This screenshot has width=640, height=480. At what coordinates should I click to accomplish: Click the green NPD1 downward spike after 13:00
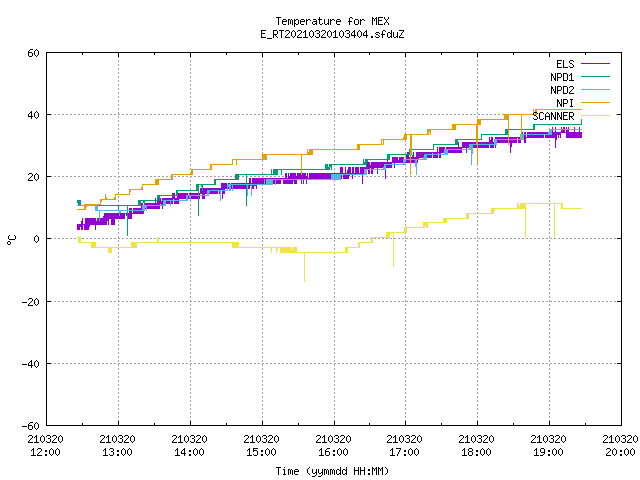pos(127,221)
